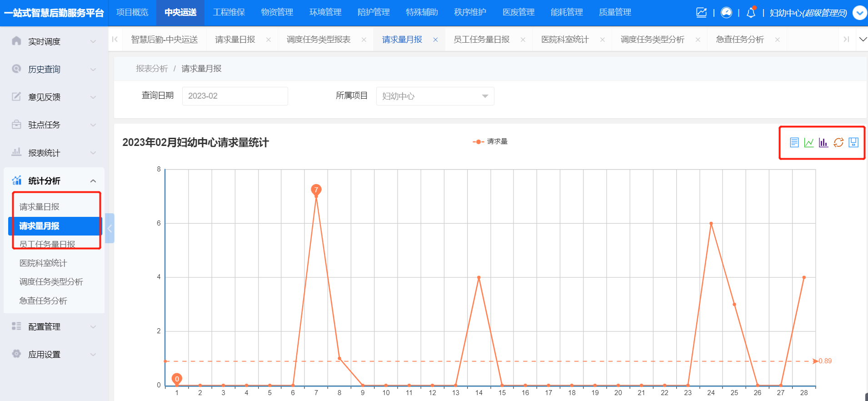This screenshot has height=401, width=868.
Task: Expand 报表统计 sidebar menu
Action: coord(93,153)
